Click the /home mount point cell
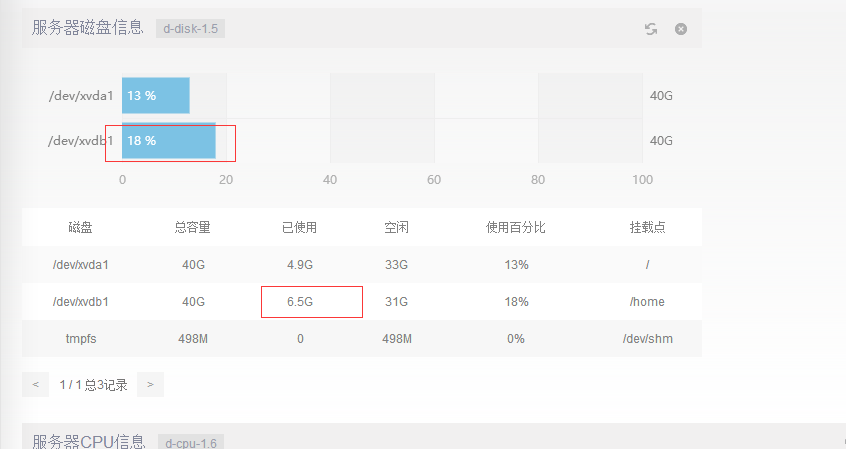The width and height of the screenshot is (846, 449). click(647, 302)
